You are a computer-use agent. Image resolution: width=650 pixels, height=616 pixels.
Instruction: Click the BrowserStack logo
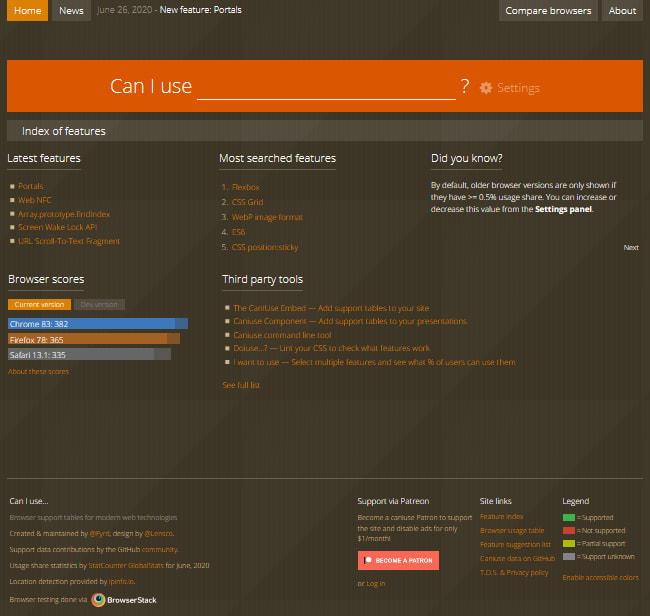click(x=124, y=600)
